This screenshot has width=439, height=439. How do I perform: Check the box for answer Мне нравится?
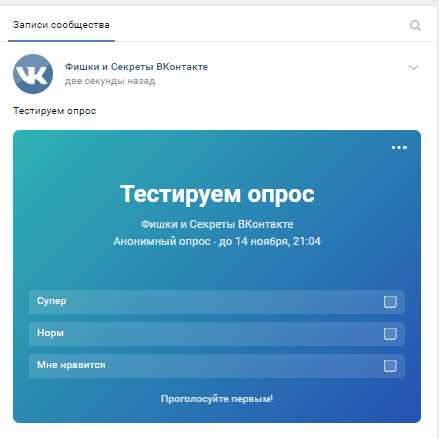[390, 366]
